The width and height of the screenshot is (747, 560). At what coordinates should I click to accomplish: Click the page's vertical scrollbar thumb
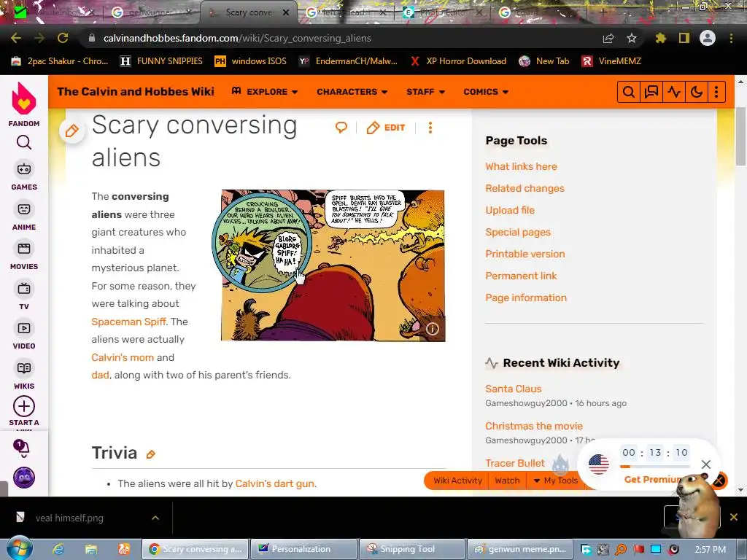click(741, 136)
